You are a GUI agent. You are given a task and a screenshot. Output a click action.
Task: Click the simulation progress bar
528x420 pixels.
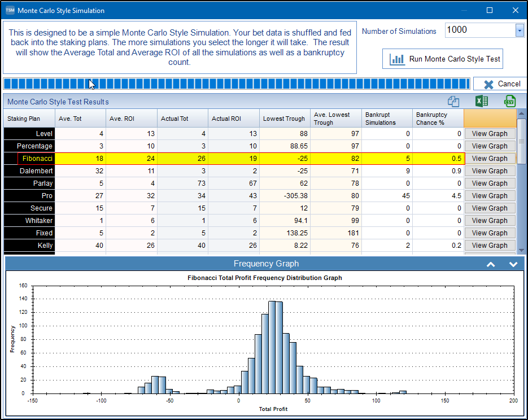(x=236, y=84)
